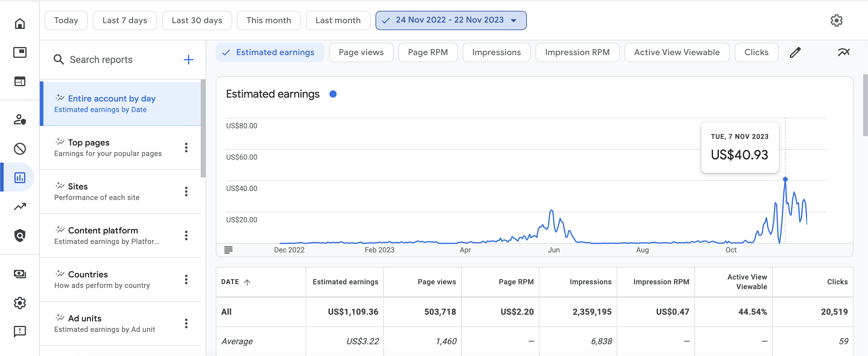Screen dimensions: 868x356
Task: Open the Feedback speech bubble icon
Action: [x=20, y=331]
